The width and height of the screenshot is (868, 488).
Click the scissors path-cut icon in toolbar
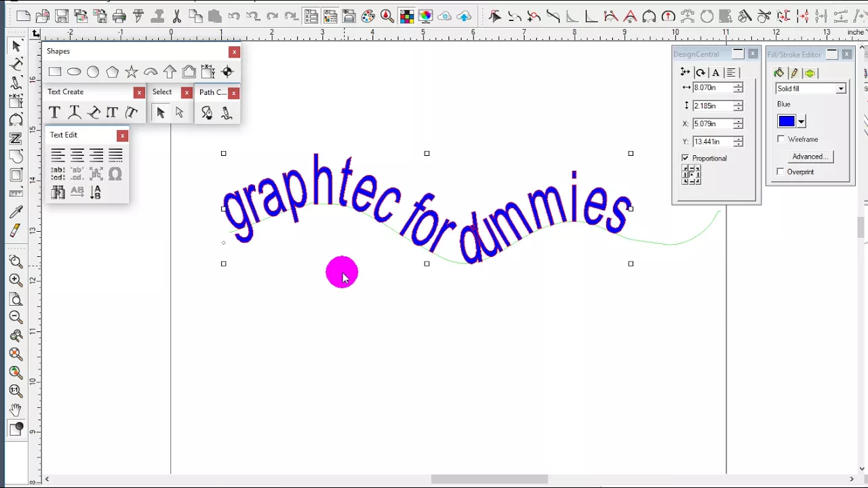[x=764, y=16]
